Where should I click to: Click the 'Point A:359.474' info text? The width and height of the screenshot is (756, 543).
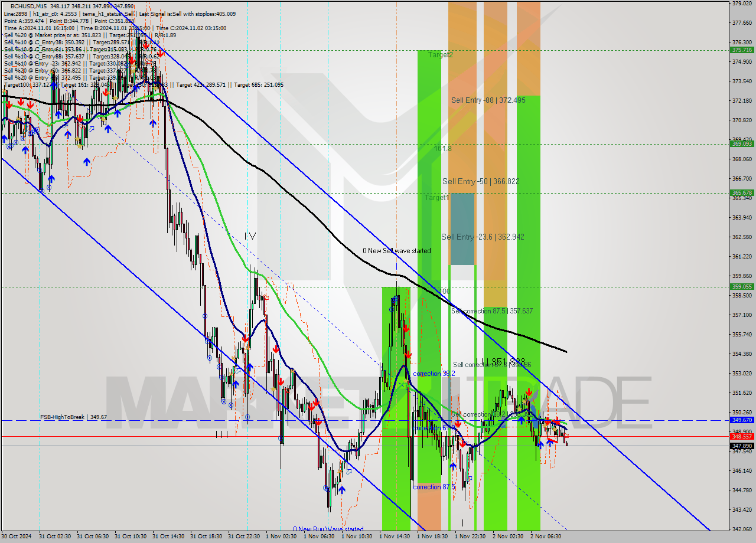coord(24,21)
